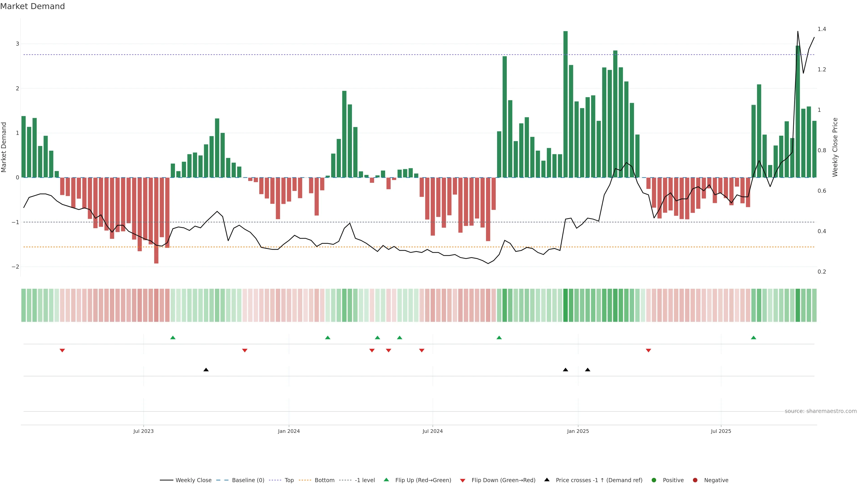The height and width of the screenshot is (488, 868).
Task: Click the -1 level legend entry
Action: tap(365, 480)
